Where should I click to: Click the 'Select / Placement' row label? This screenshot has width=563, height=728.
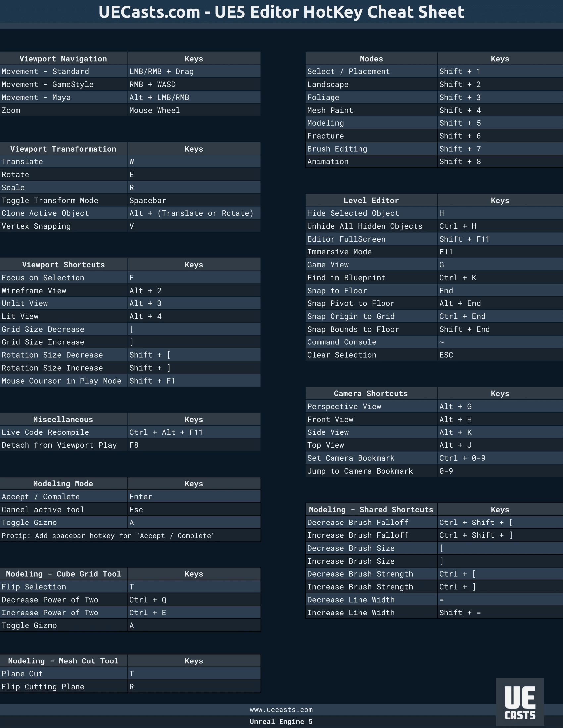(371, 72)
